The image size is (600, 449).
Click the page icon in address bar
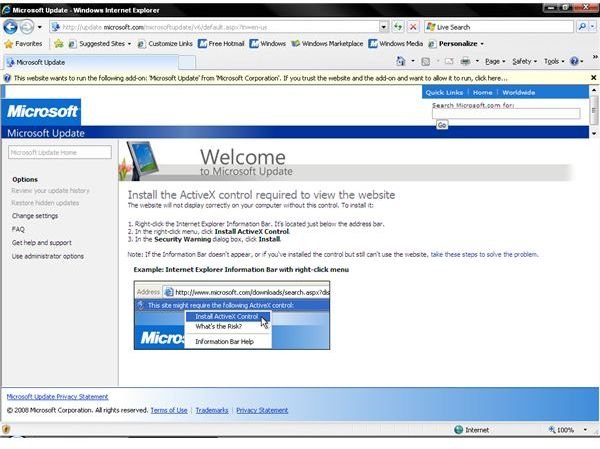point(56,27)
